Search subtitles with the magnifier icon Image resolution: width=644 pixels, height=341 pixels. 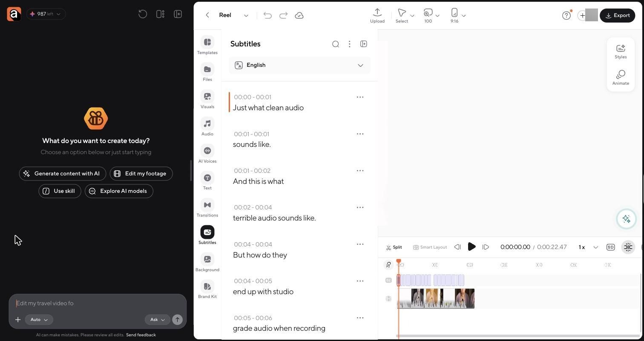click(336, 44)
